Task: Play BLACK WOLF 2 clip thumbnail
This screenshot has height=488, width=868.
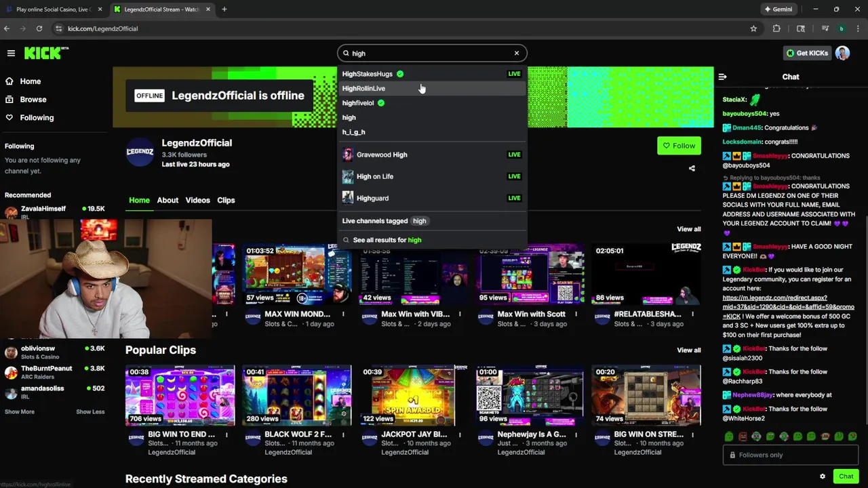Action: point(296,395)
